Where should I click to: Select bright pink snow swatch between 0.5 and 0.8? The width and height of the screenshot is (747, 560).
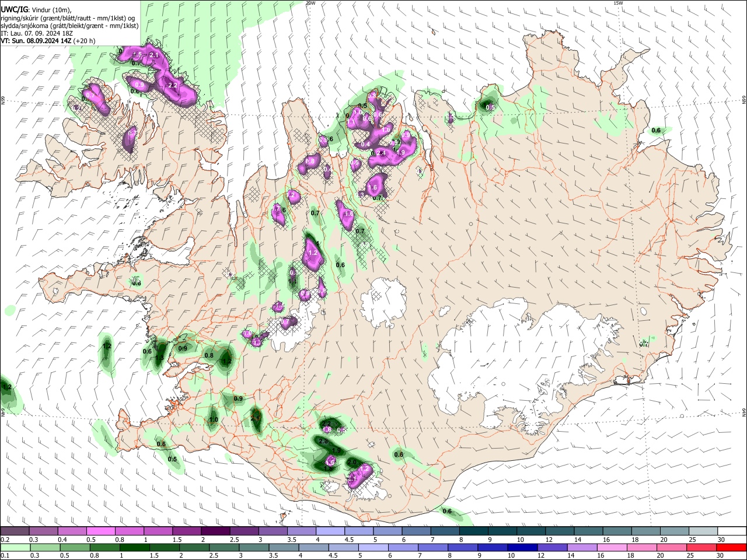click(x=100, y=531)
